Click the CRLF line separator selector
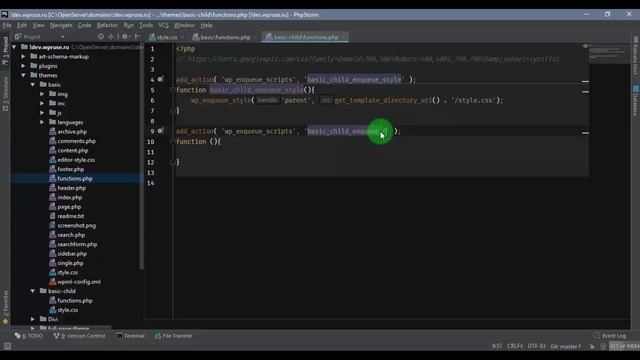Screen dimensions: 640x360 [515, 346]
